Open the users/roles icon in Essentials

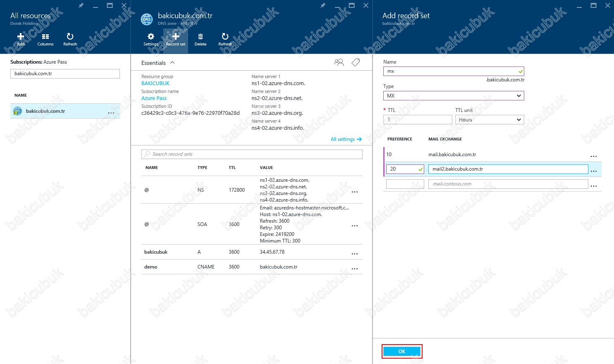coord(339,62)
